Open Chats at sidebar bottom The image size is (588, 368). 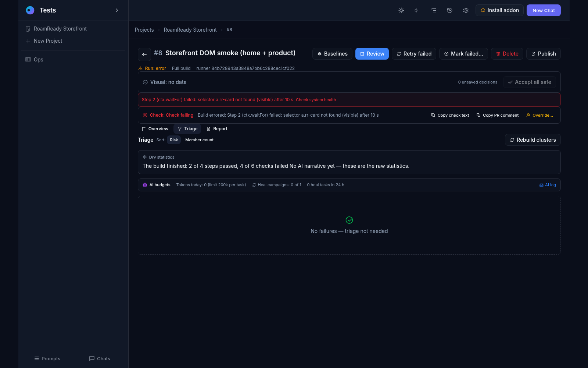click(100, 358)
